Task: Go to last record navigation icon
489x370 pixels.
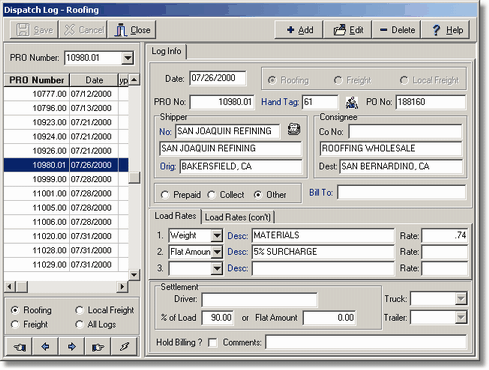Action: [x=98, y=347]
